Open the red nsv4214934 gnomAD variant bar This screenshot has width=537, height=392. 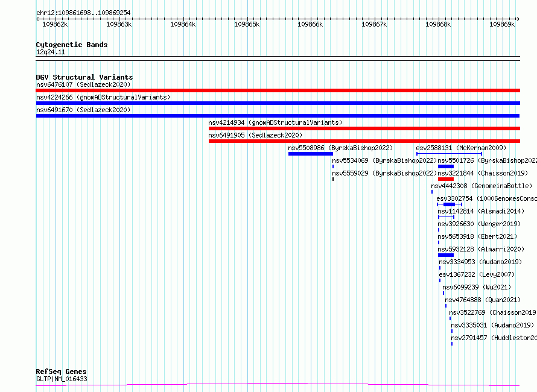[364, 128]
